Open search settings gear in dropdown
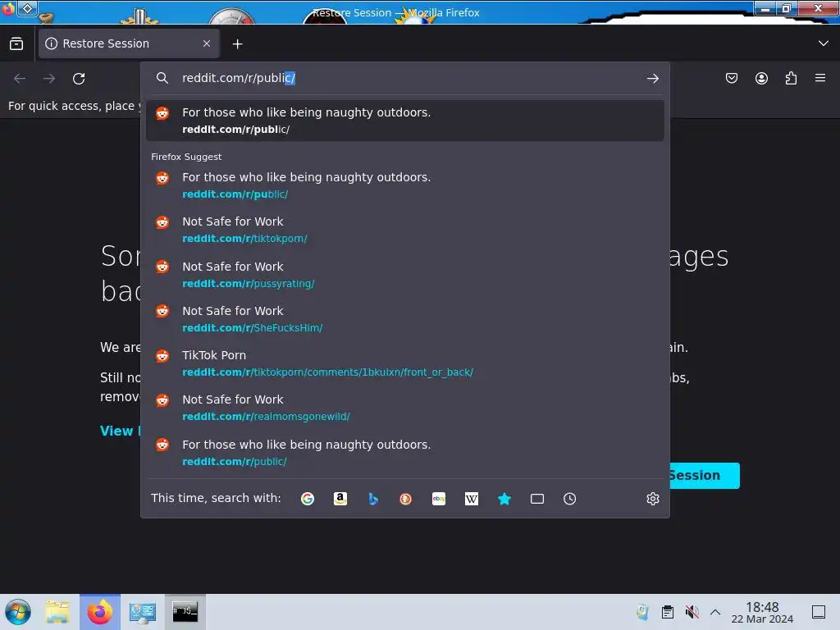 (x=652, y=499)
